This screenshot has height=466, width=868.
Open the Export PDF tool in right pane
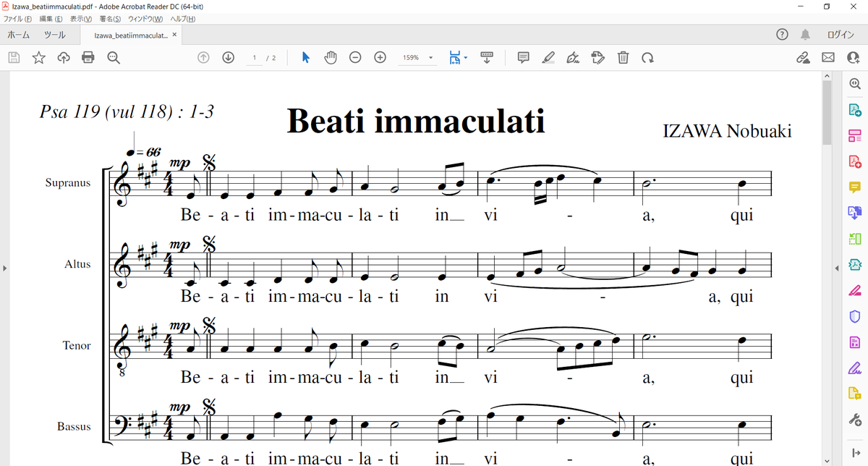point(854,110)
